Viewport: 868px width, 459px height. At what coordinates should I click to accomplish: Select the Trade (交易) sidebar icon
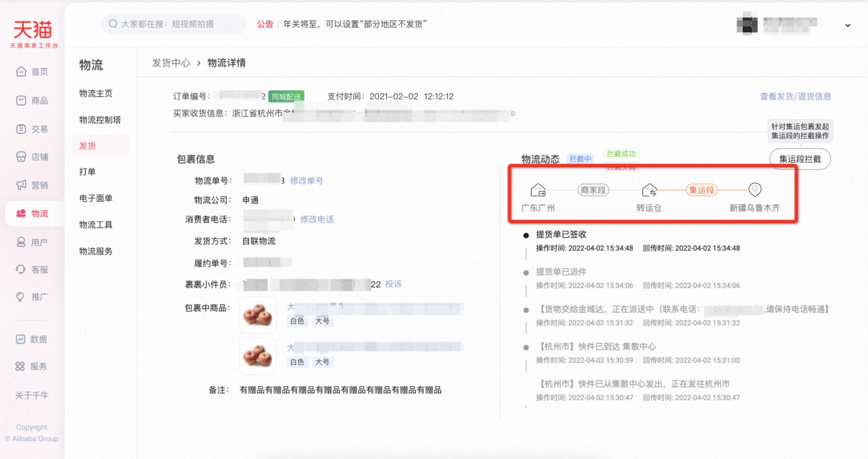[21, 129]
